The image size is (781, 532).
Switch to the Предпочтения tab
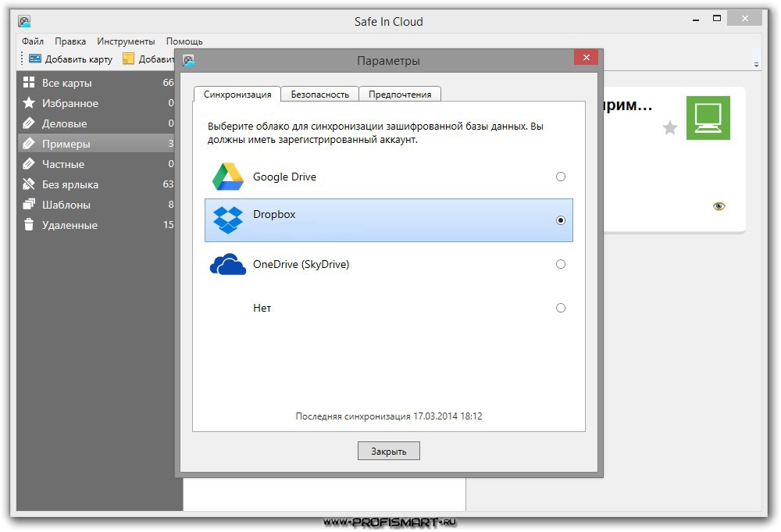(400, 93)
